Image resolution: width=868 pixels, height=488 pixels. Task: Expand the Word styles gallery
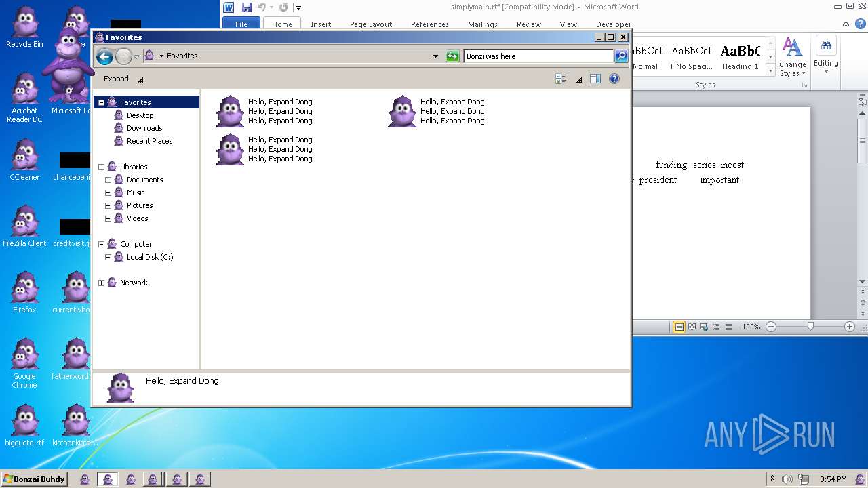click(x=771, y=70)
